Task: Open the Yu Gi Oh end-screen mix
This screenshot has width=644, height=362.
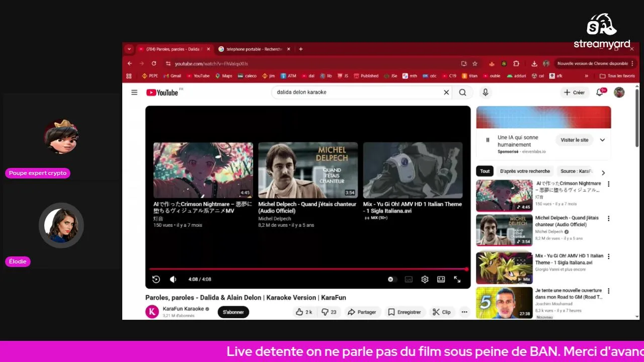Action: (x=413, y=170)
